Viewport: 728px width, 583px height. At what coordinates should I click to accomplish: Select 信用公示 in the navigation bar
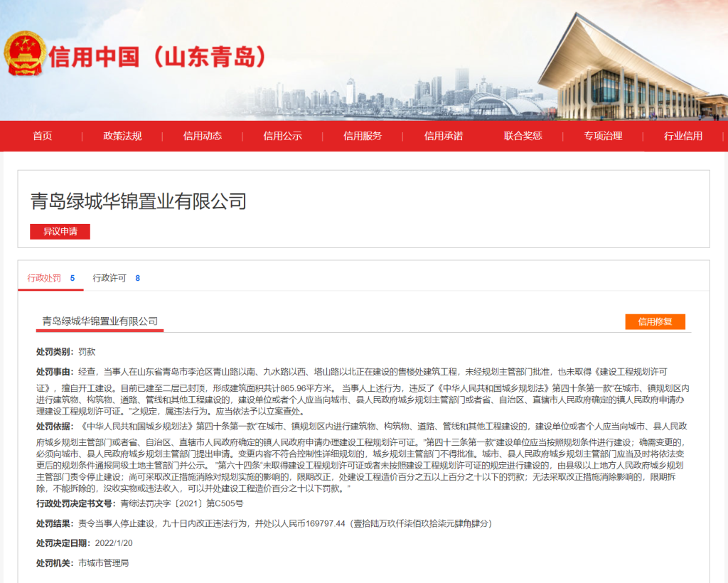[282, 136]
